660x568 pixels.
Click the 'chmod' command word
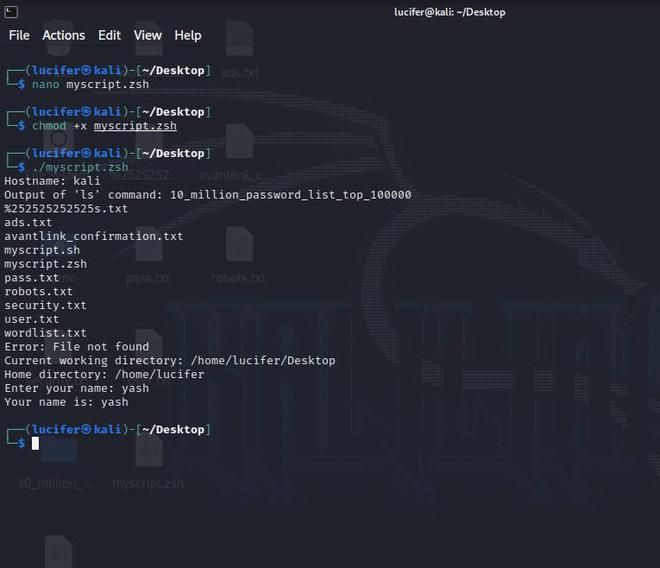tap(49, 125)
